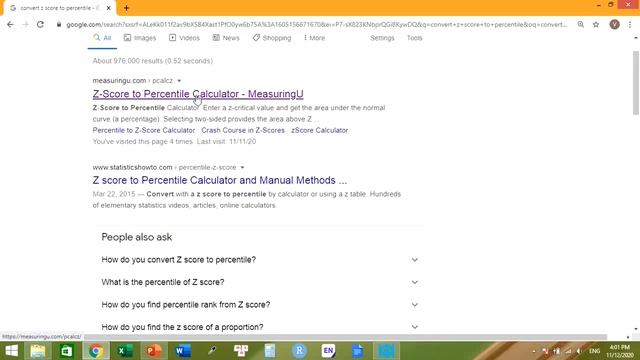The width and height of the screenshot is (640, 360).
Task: Show hidden system tray icons arrow
Action: pyautogui.click(x=534, y=351)
